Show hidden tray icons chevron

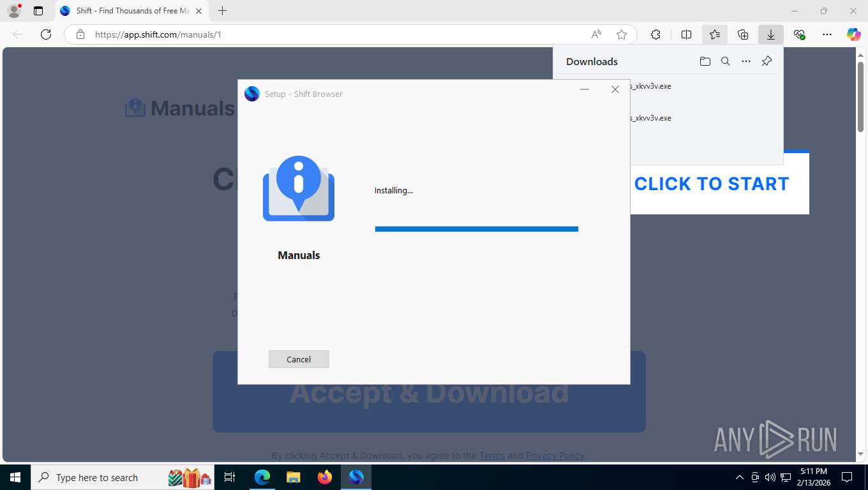pyautogui.click(x=740, y=477)
